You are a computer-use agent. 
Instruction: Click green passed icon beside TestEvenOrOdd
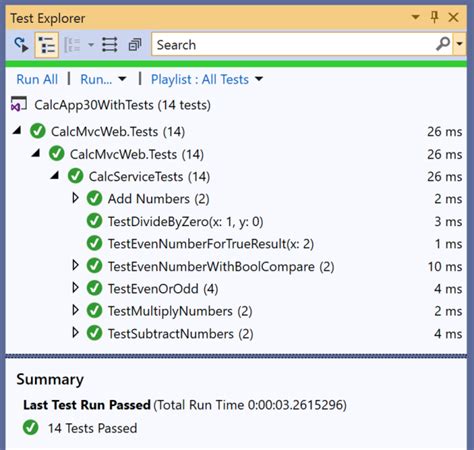[x=94, y=288]
